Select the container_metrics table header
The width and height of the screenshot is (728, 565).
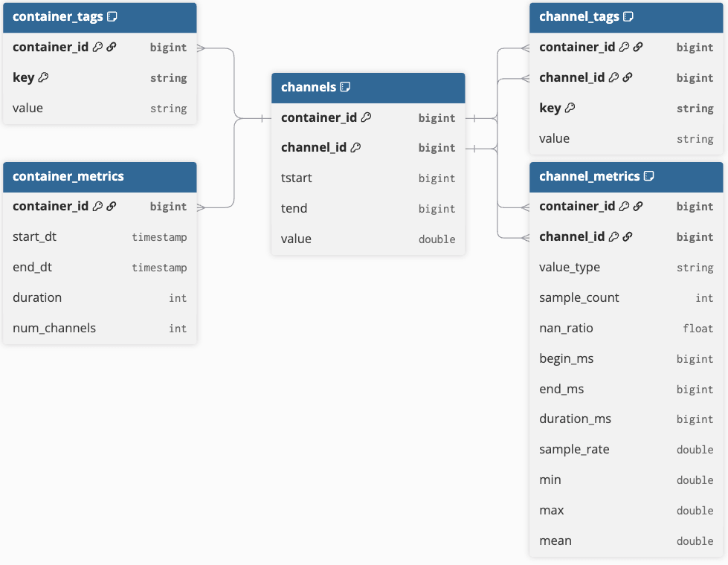coord(100,176)
